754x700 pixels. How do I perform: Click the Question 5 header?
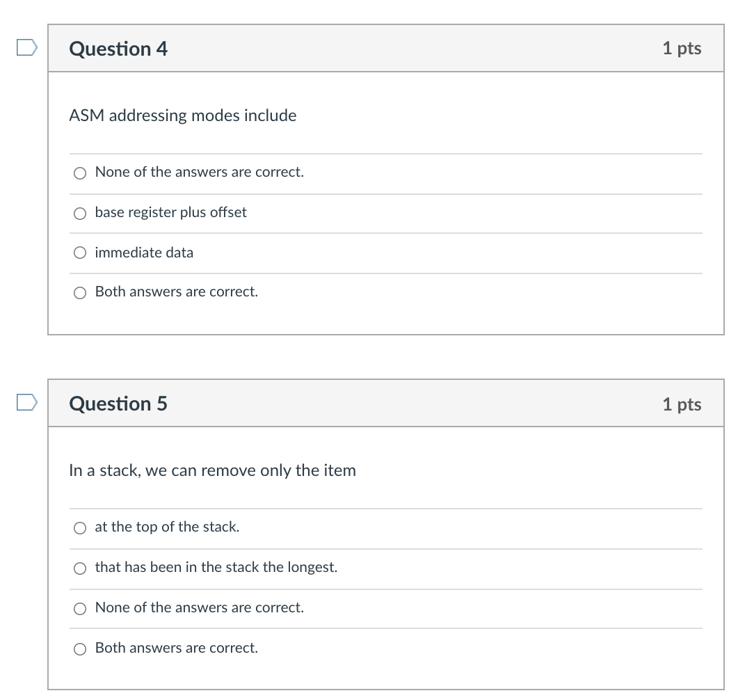click(x=118, y=404)
